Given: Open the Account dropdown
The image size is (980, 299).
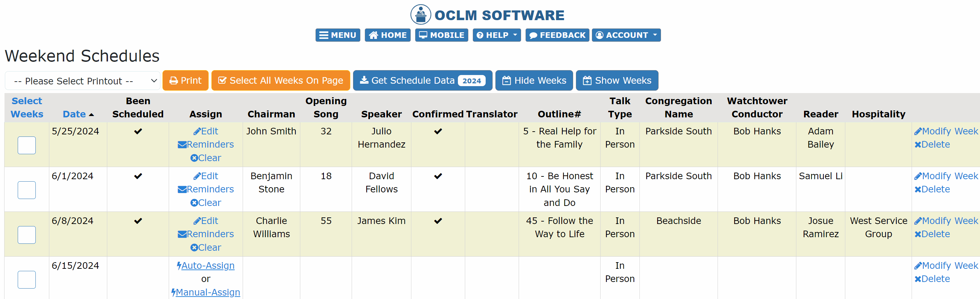Looking at the screenshot, I should tap(626, 35).
